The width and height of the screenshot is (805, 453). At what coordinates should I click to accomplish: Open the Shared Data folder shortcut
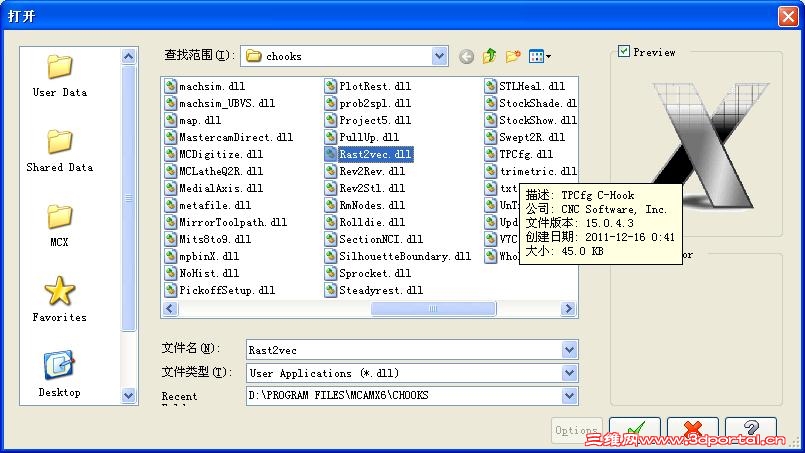click(x=60, y=150)
